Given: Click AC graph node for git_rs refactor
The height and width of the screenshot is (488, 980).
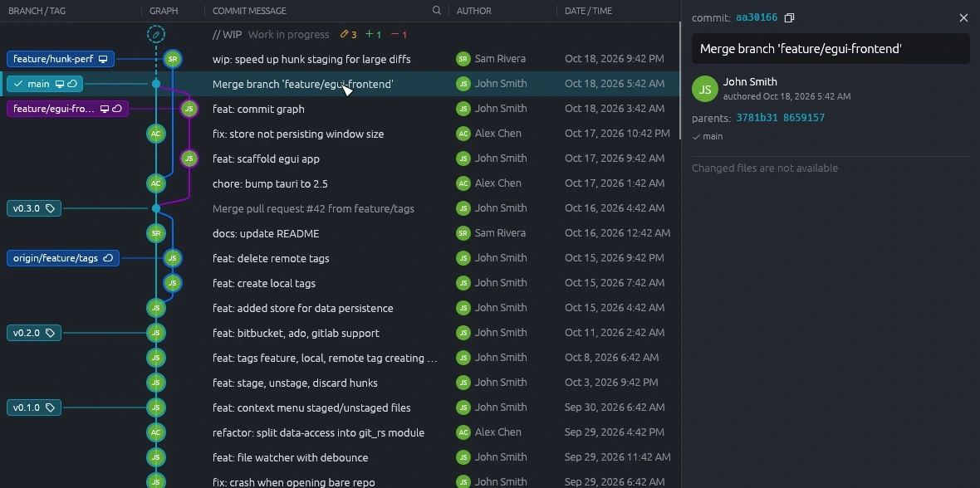Looking at the screenshot, I should point(156,432).
